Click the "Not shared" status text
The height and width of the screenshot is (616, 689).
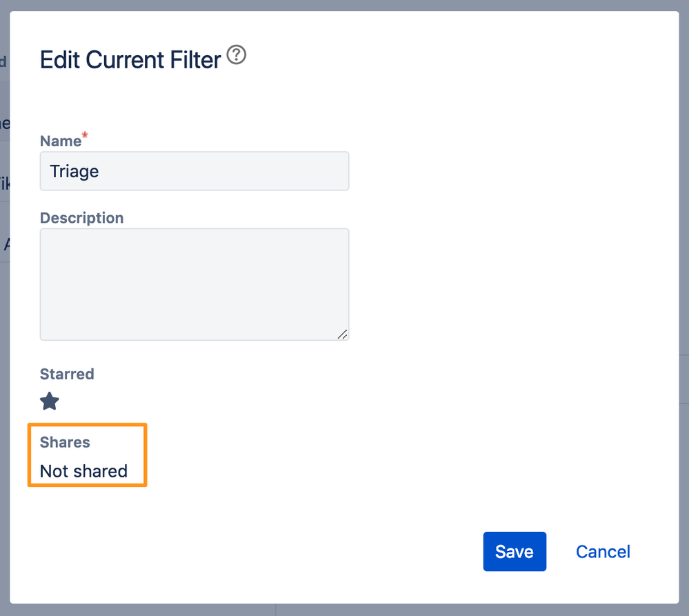pyautogui.click(x=83, y=471)
